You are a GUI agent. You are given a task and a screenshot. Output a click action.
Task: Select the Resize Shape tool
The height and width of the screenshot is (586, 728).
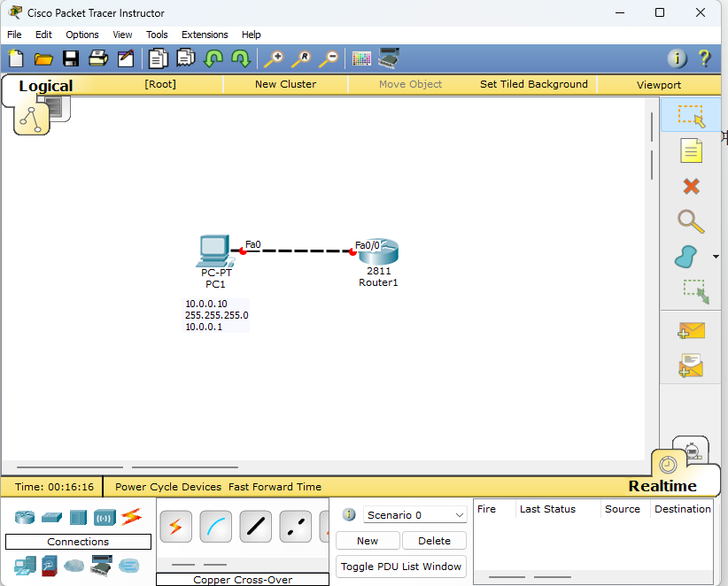click(695, 291)
